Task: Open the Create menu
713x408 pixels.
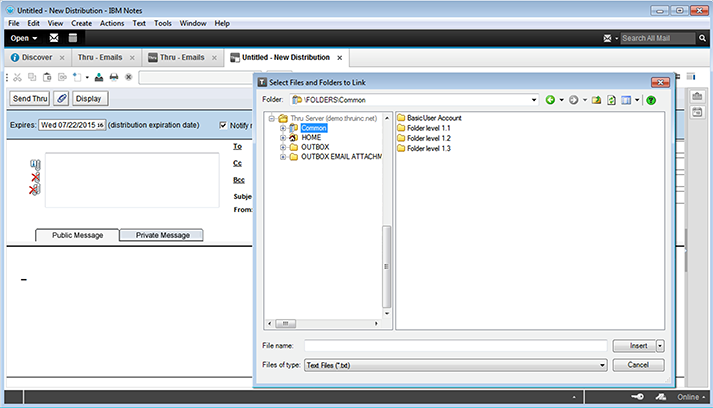Action: click(81, 23)
